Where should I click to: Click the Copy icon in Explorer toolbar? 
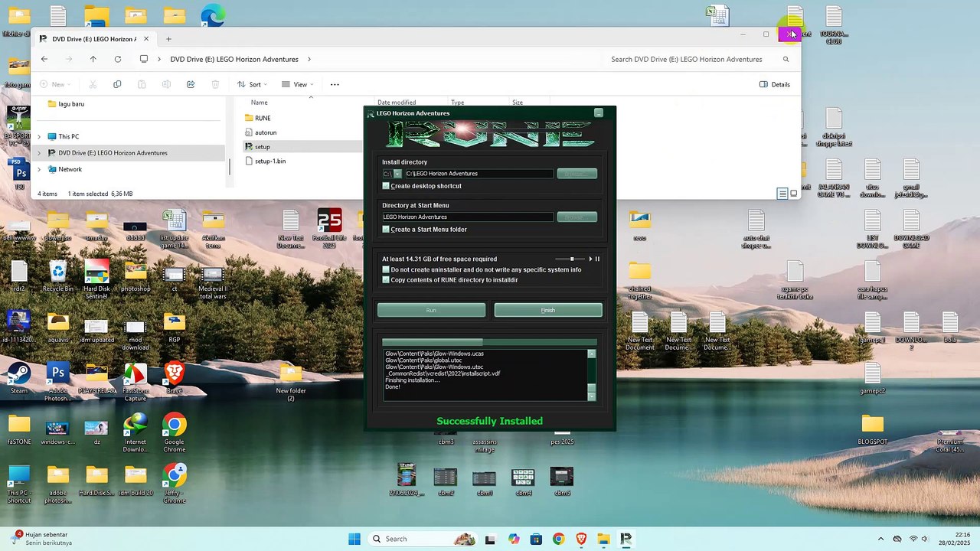pos(117,84)
